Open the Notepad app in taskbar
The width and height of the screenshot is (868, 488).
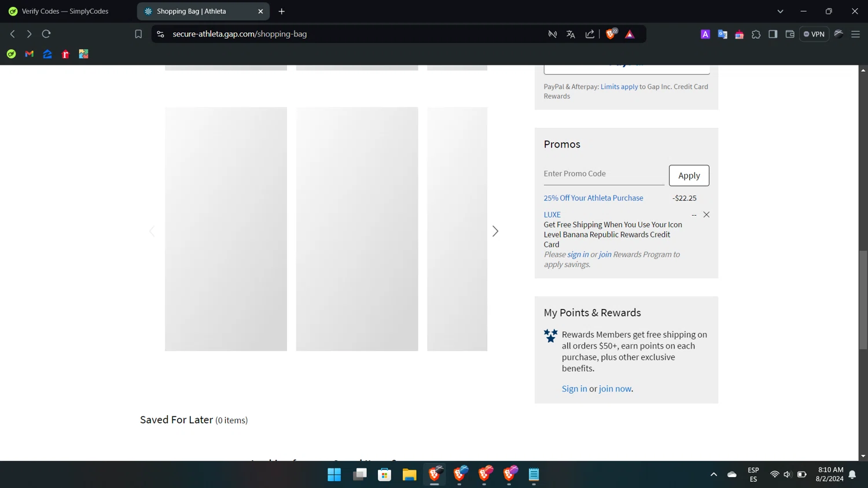534,475
